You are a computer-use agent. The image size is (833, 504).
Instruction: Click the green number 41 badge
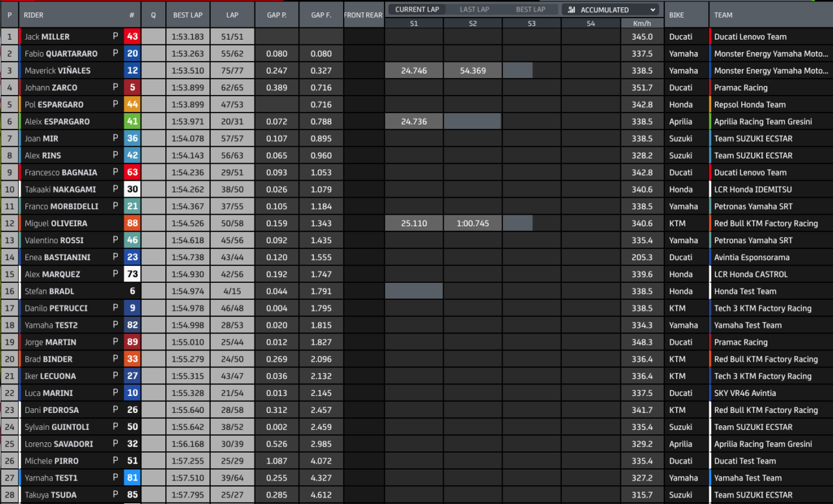click(x=132, y=122)
